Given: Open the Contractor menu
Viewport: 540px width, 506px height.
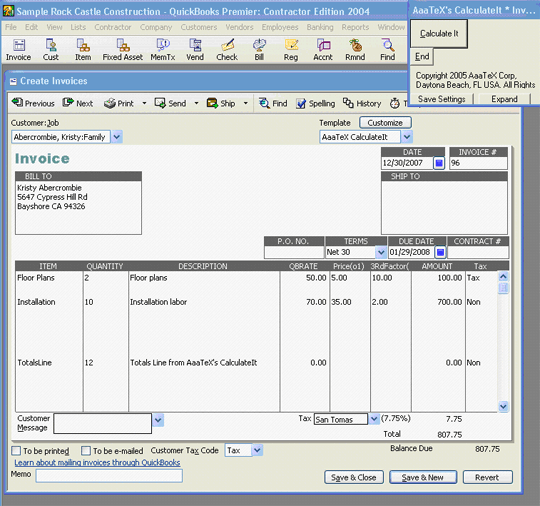Looking at the screenshot, I should pyautogui.click(x=113, y=27).
